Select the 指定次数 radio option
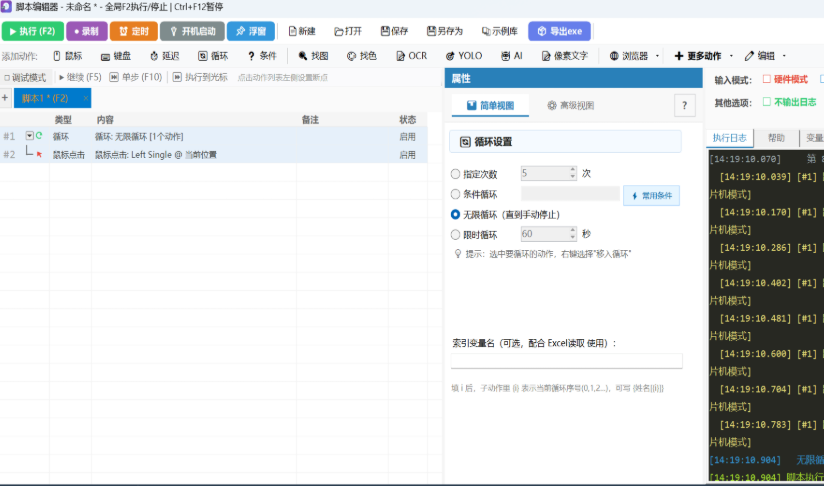The height and width of the screenshot is (486, 824). (456, 174)
